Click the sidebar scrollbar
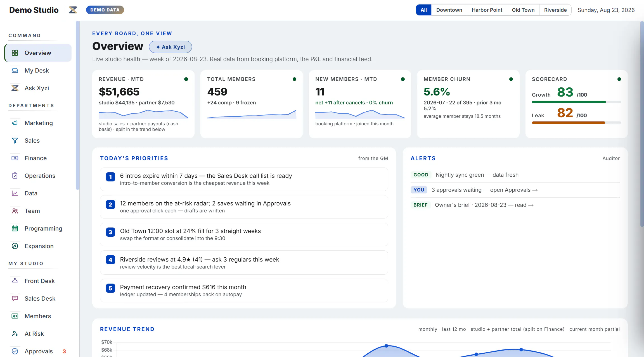This screenshot has height=357, width=644. pyautogui.click(x=77, y=106)
